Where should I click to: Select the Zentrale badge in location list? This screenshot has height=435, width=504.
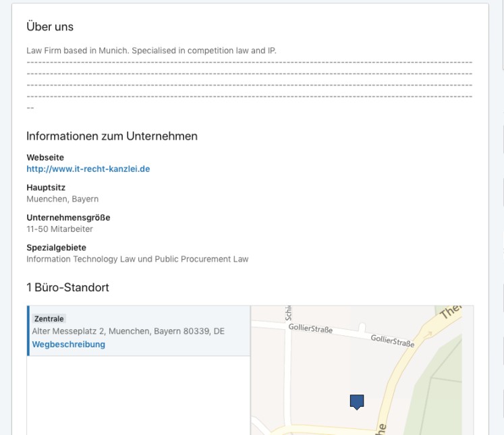coord(49,318)
